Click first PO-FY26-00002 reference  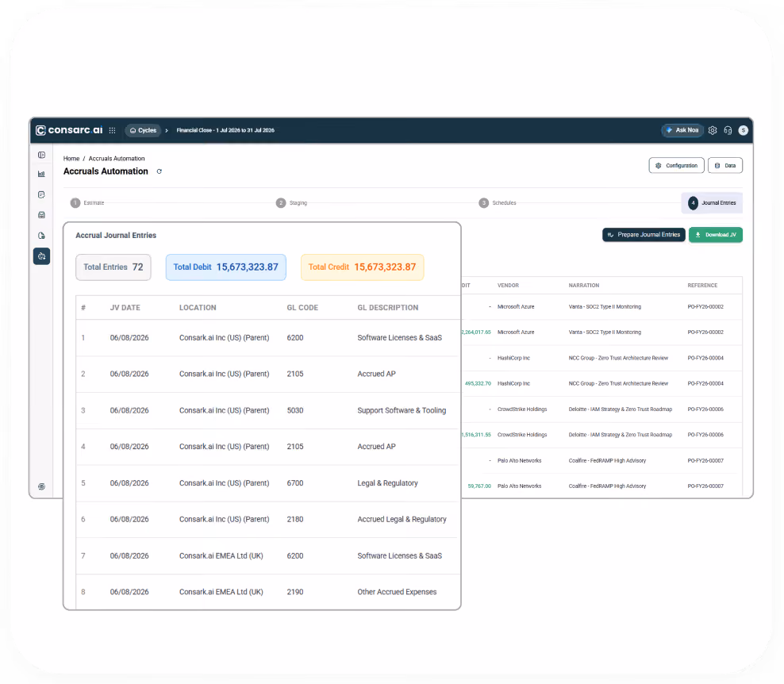point(705,307)
